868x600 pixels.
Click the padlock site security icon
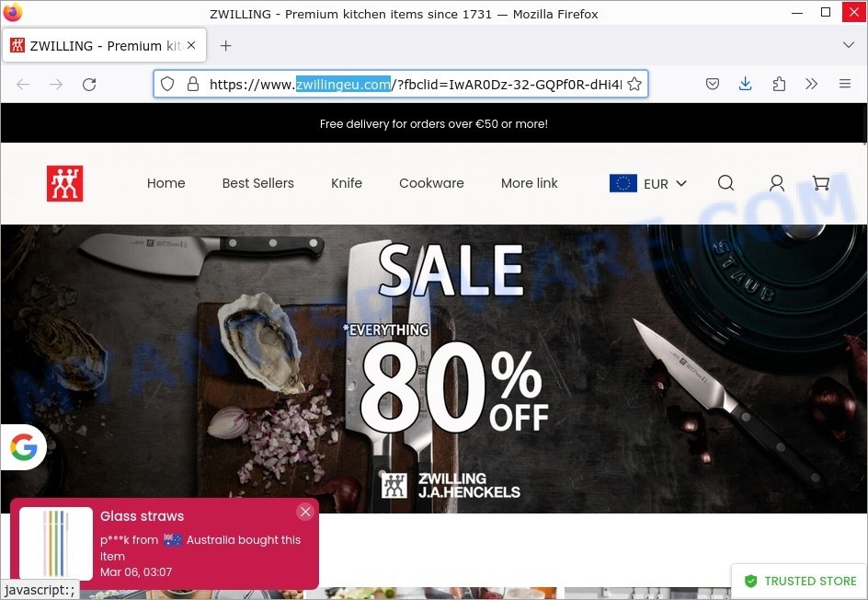click(x=193, y=85)
